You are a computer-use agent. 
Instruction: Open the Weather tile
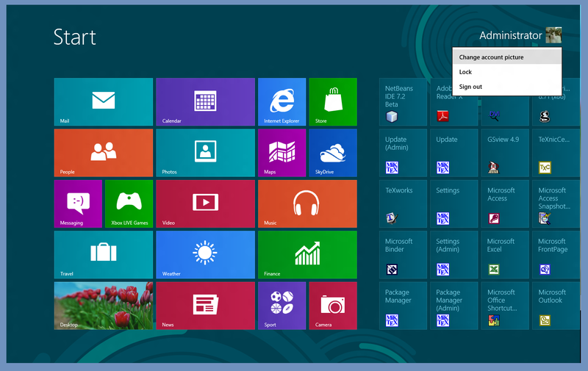pos(205,254)
